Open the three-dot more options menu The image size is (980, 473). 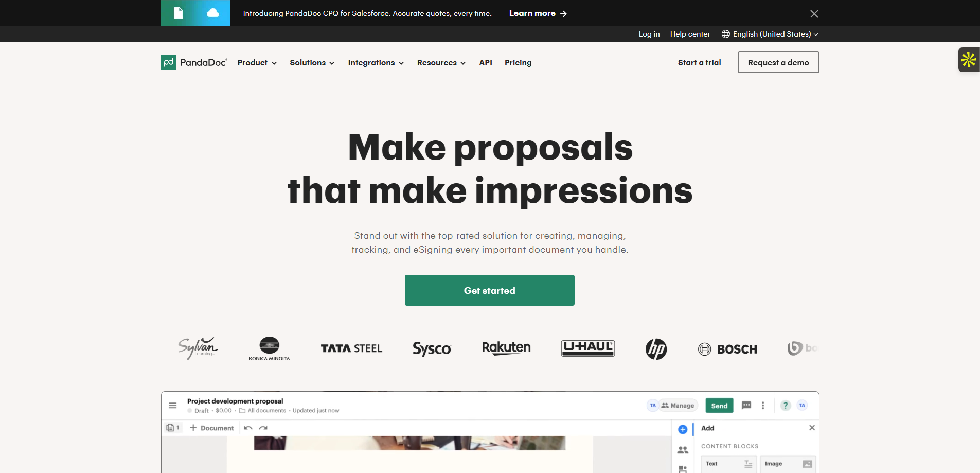point(763,406)
